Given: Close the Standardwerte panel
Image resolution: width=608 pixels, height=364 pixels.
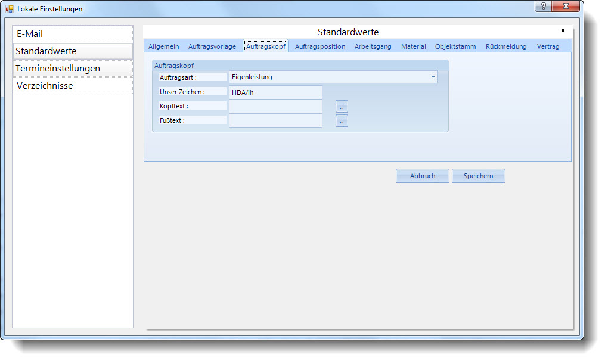Looking at the screenshot, I should 563,30.
